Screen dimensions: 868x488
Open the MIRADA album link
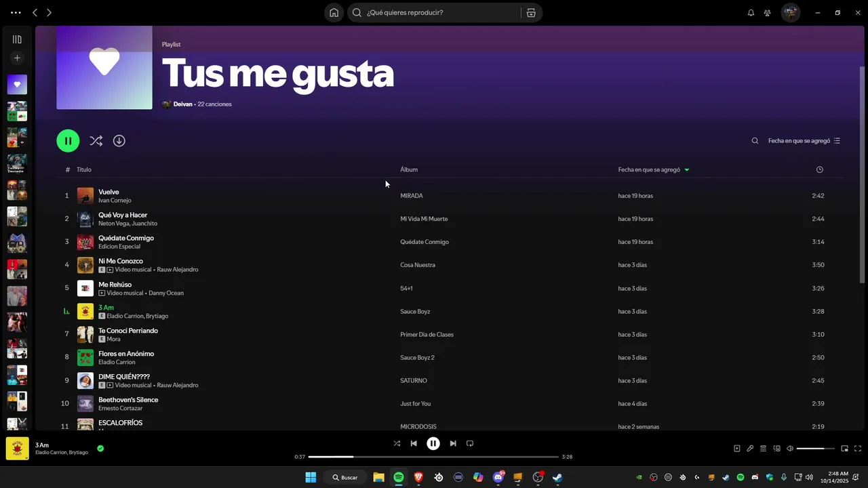[x=412, y=196]
